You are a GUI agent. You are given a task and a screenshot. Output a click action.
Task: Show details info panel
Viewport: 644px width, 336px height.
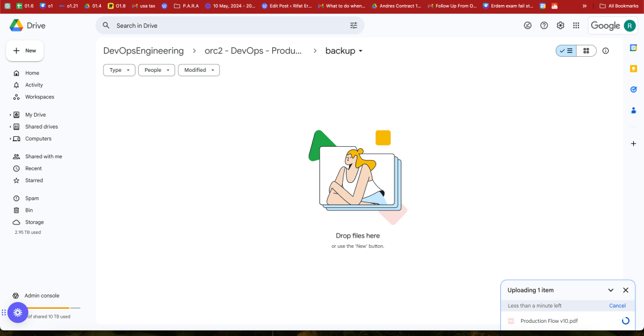tap(606, 51)
